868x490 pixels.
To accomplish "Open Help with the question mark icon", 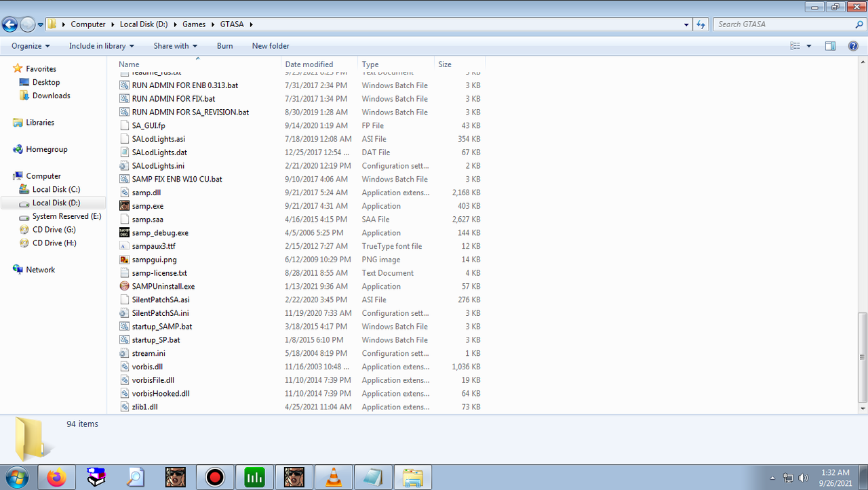I will coord(853,46).
